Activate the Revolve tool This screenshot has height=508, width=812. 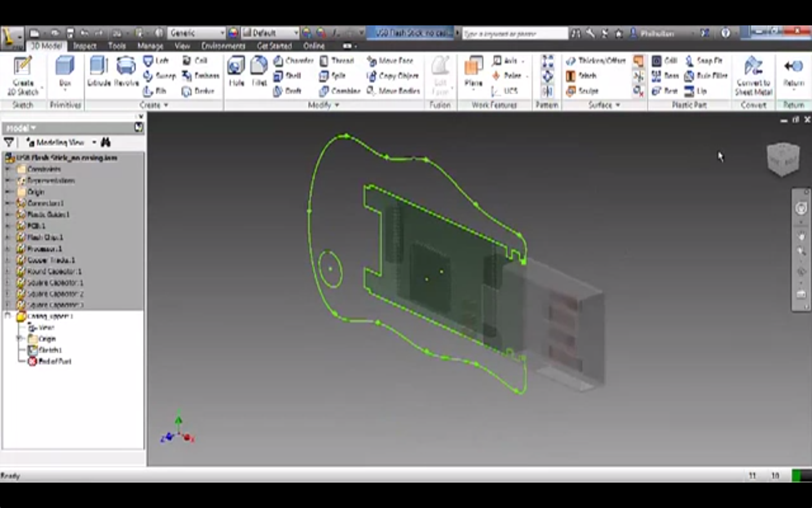coord(126,72)
